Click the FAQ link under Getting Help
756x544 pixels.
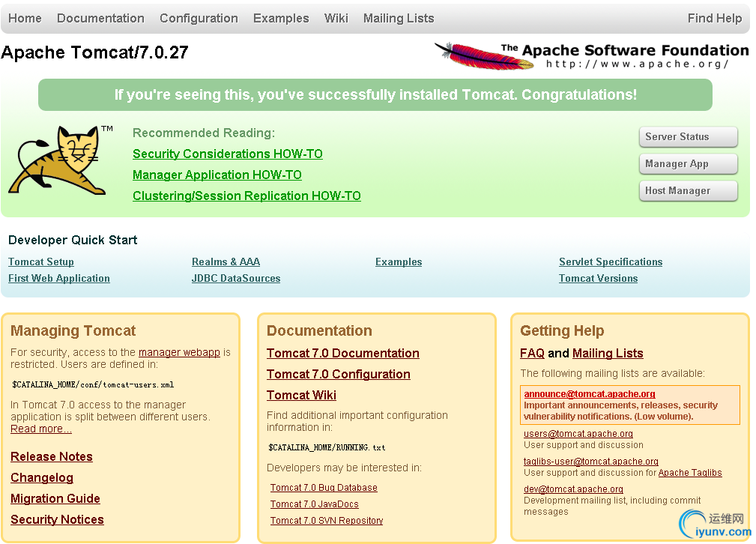click(x=532, y=354)
